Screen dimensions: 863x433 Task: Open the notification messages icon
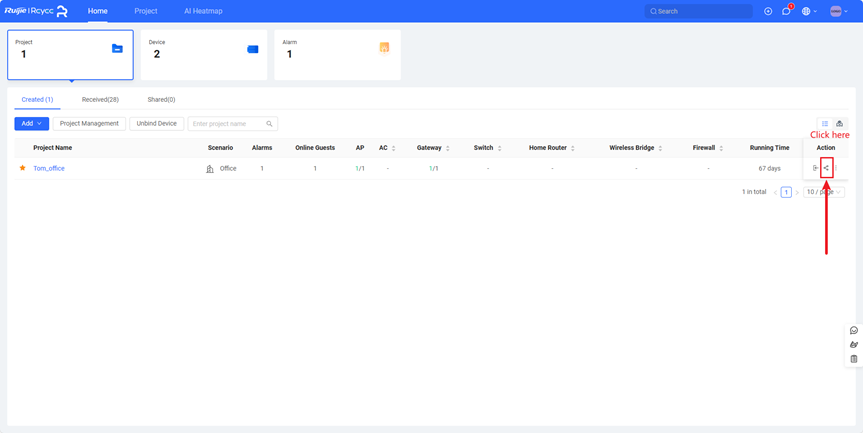point(786,11)
